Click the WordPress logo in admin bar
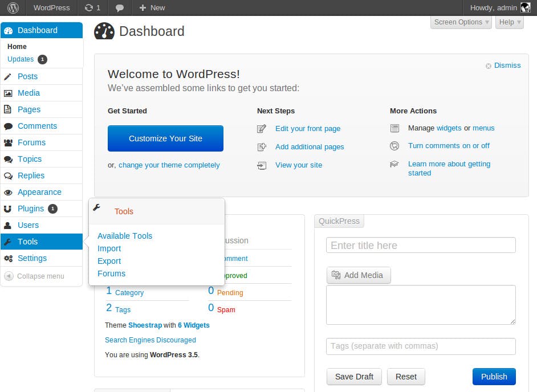This screenshot has height=392, width=537. click(13, 7)
